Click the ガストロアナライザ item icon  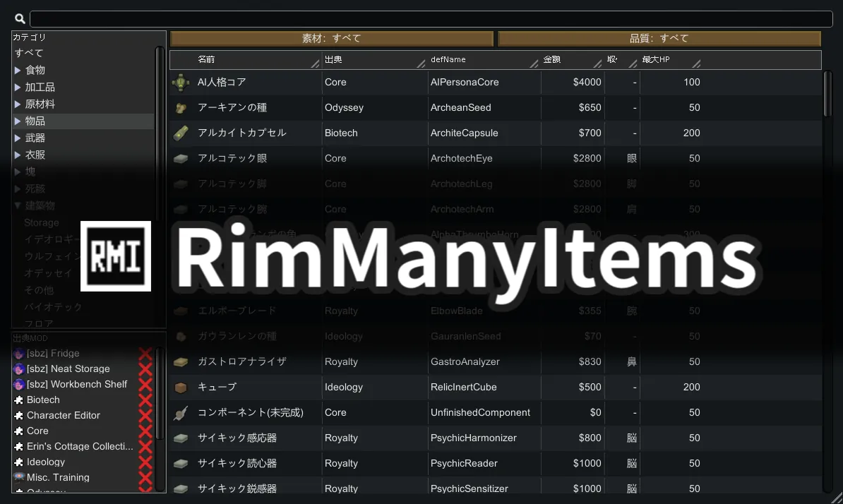181,362
